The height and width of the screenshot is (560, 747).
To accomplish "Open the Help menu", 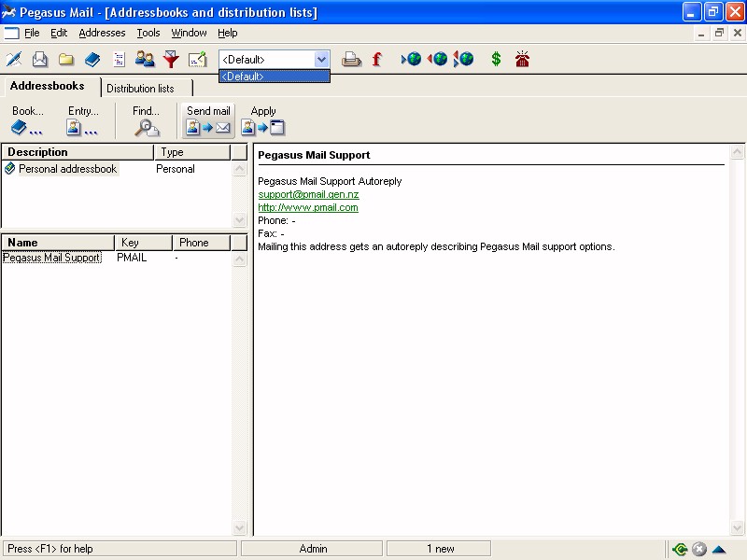I will point(227,33).
